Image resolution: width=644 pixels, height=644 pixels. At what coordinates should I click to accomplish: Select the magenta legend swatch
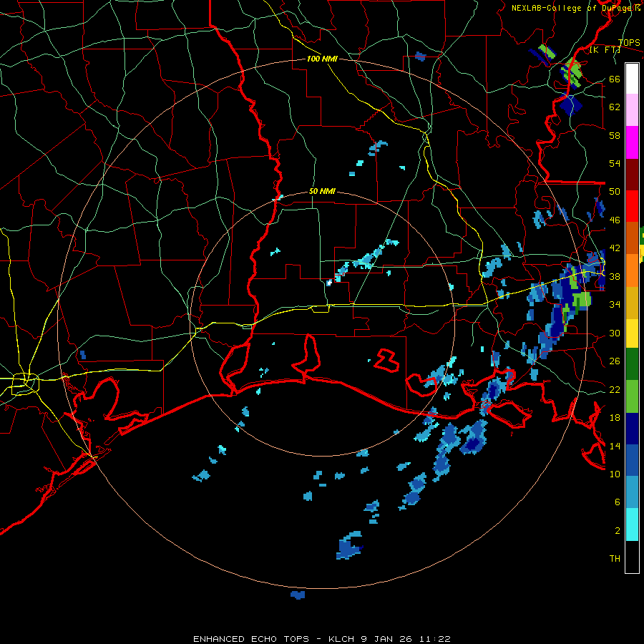pos(632,142)
